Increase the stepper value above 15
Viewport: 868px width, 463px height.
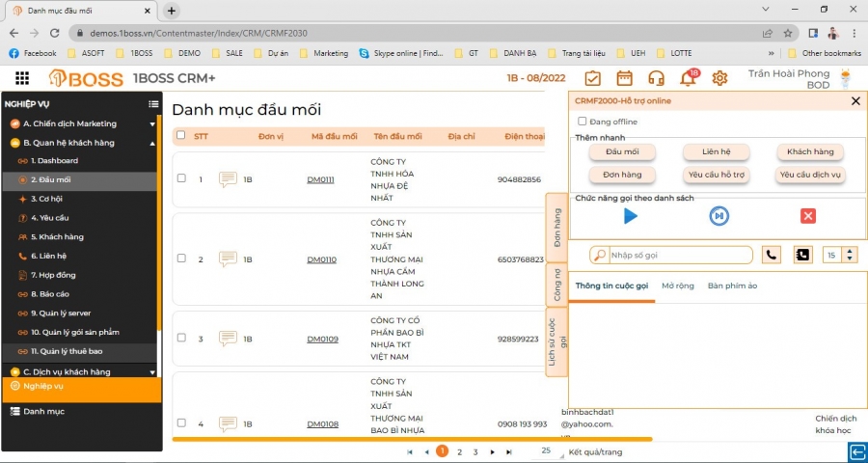tap(850, 252)
